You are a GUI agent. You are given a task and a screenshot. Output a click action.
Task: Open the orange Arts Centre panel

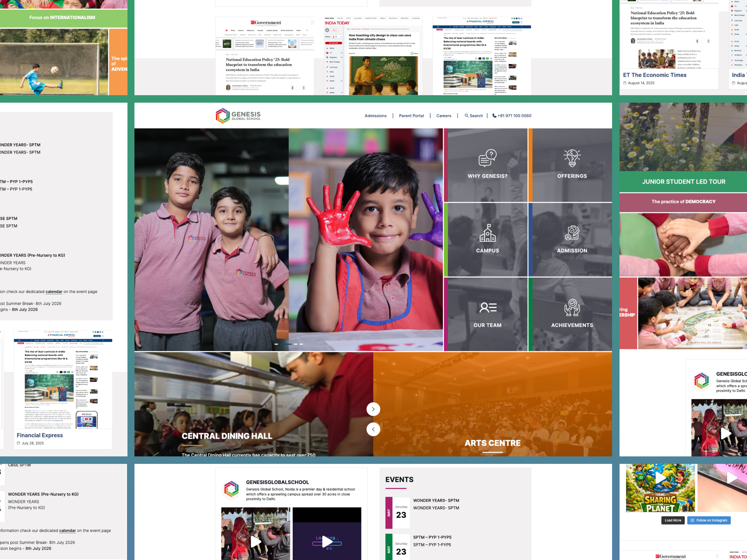coord(493,404)
